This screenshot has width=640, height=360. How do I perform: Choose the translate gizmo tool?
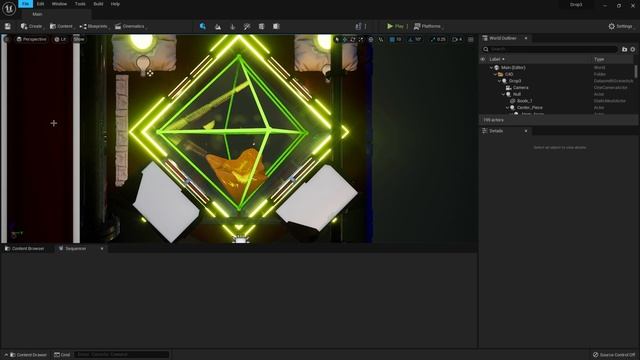point(345,40)
